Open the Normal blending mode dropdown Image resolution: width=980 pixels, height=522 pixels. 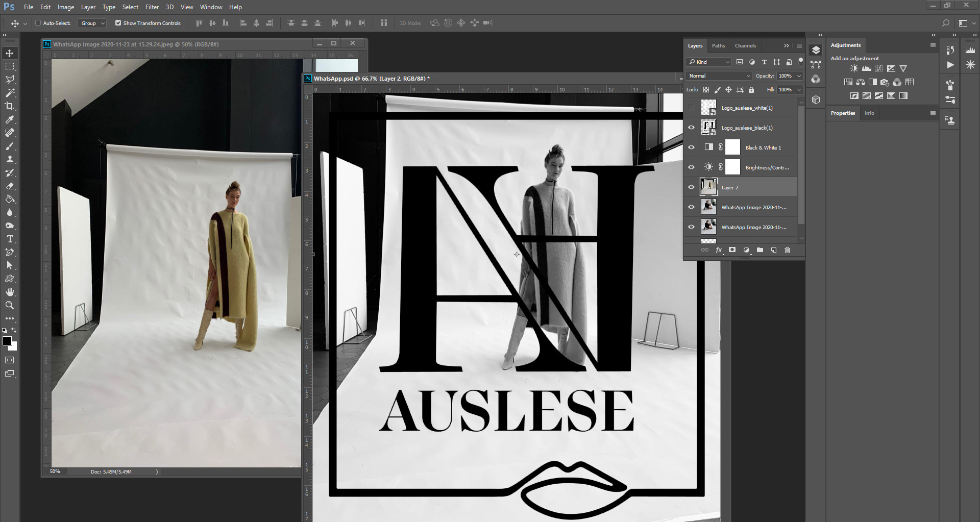click(719, 76)
